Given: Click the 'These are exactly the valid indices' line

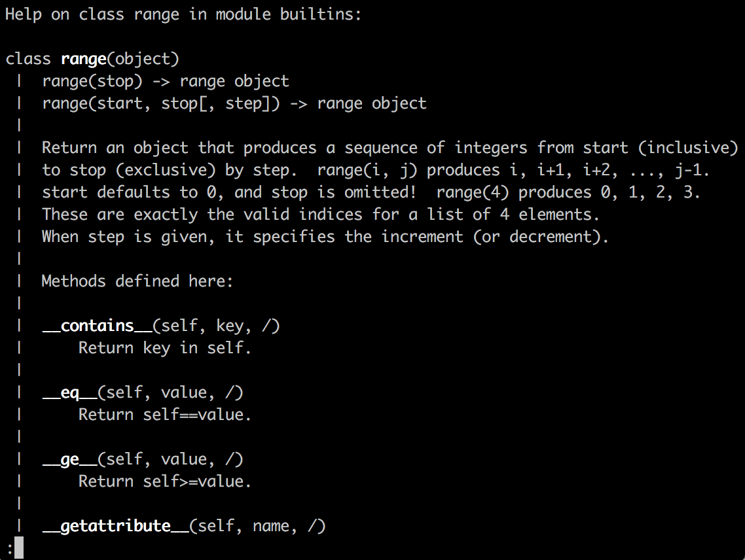Looking at the screenshot, I should coord(321,215).
